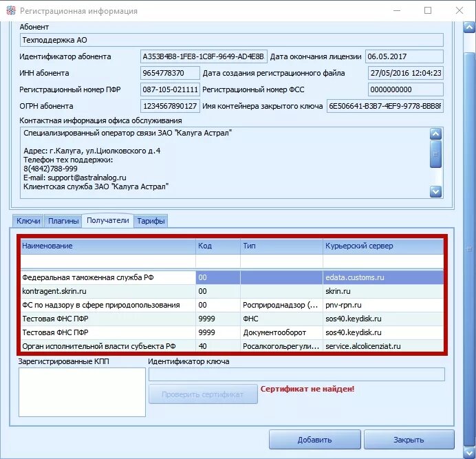Click the edata.customs.ru server cell
This screenshot has height=459, width=476.
(383, 277)
